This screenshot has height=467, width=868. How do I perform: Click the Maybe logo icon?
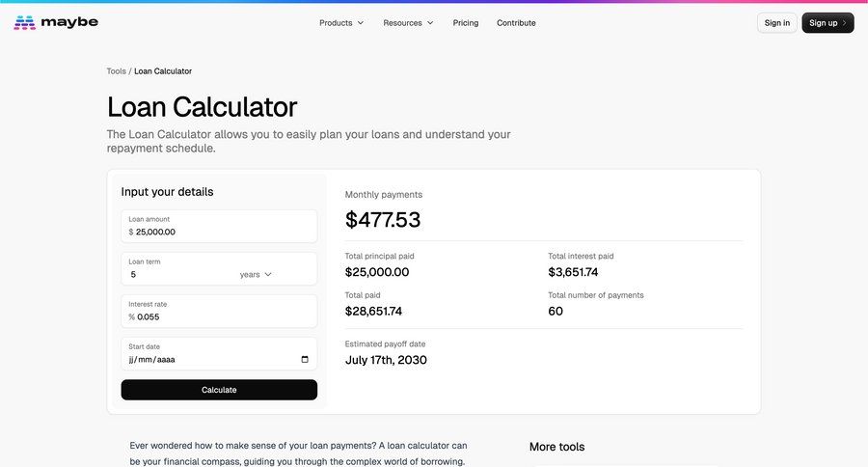coord(24,23)
